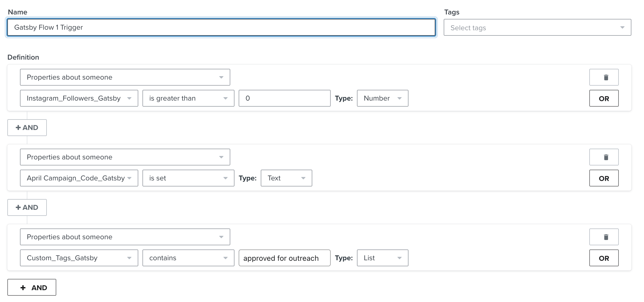
Task: Add OR to Custom_Tags_Gatsby condition
Action: click(604, 258)
